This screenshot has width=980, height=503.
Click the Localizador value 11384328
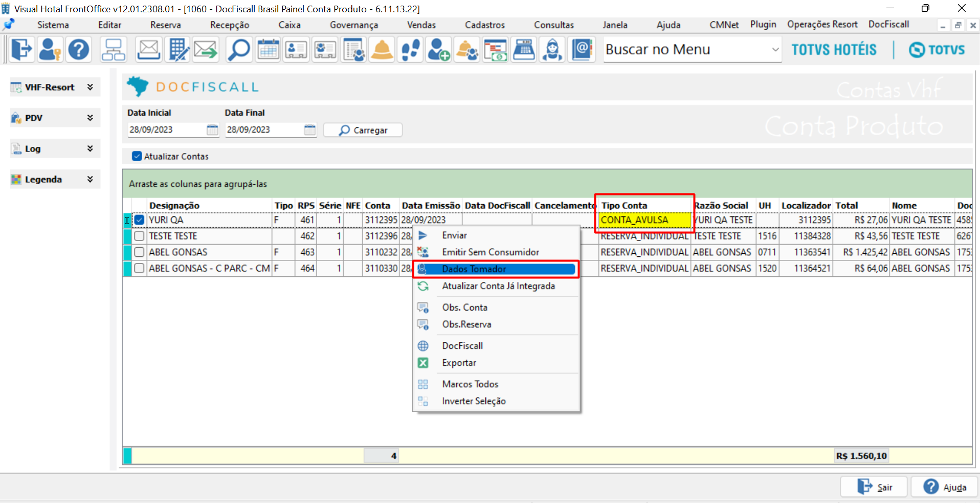[x=806, y=236]
